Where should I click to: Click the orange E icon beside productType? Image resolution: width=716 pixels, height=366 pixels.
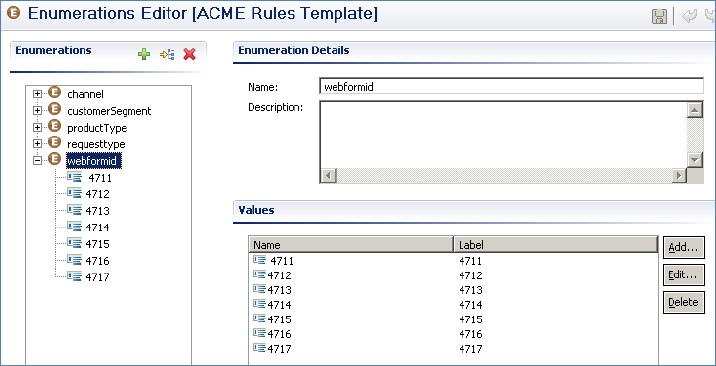point(54,126)
